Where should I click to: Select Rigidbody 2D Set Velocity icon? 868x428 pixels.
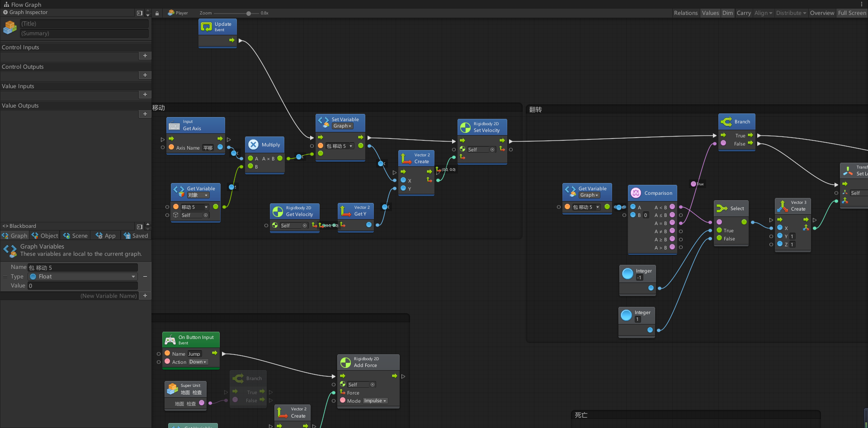[x=465, y=127]
